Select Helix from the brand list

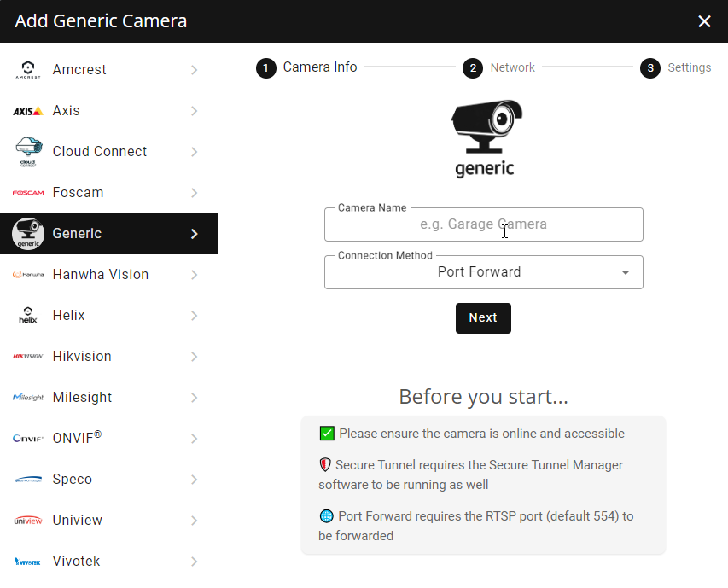tap(109, 316)
